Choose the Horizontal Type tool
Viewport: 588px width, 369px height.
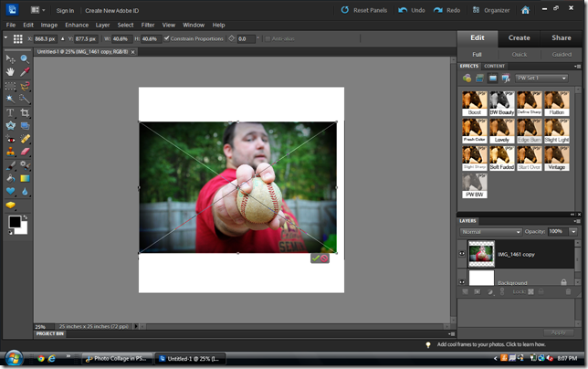[x=11, y=112]
